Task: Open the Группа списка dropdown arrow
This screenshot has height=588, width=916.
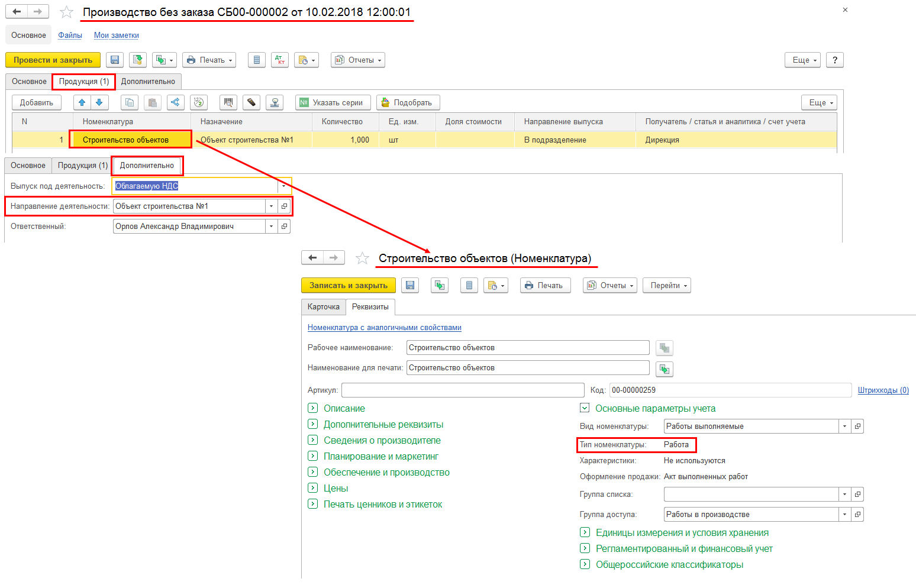Action: [844, 495]
